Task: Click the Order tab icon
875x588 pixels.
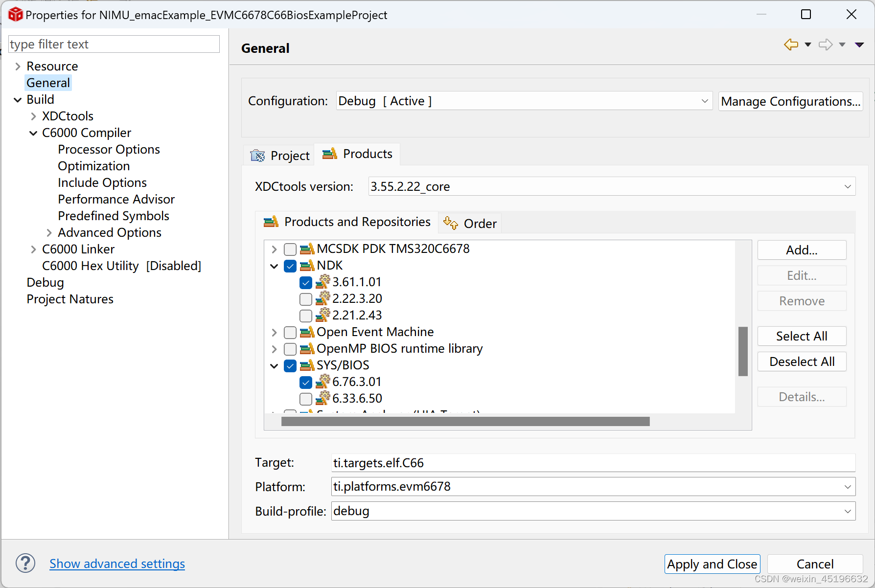Action: tap(451, 223)
